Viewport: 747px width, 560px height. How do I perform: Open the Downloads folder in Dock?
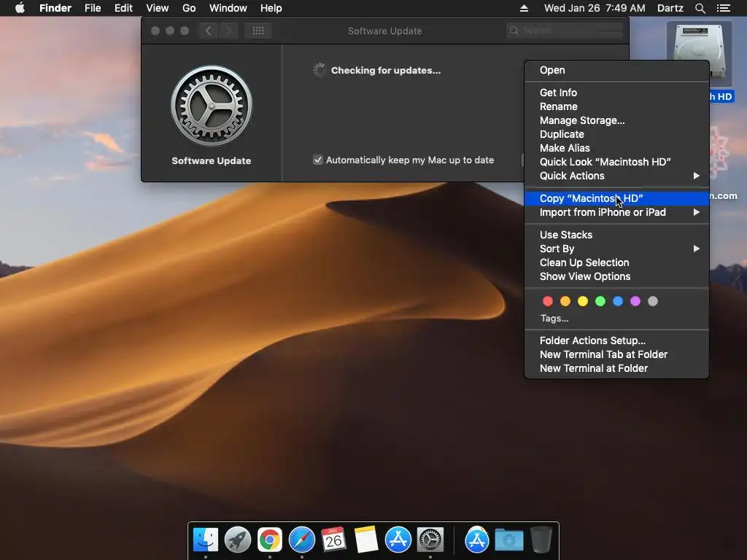(508, 540)
